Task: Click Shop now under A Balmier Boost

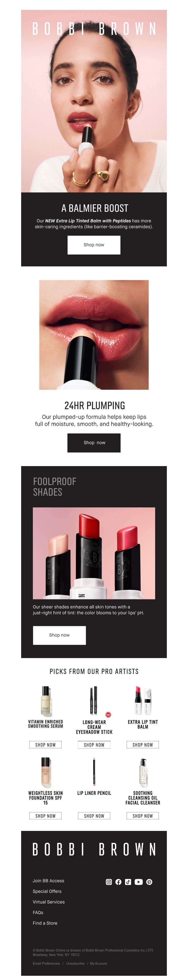Action: point(94,245)
